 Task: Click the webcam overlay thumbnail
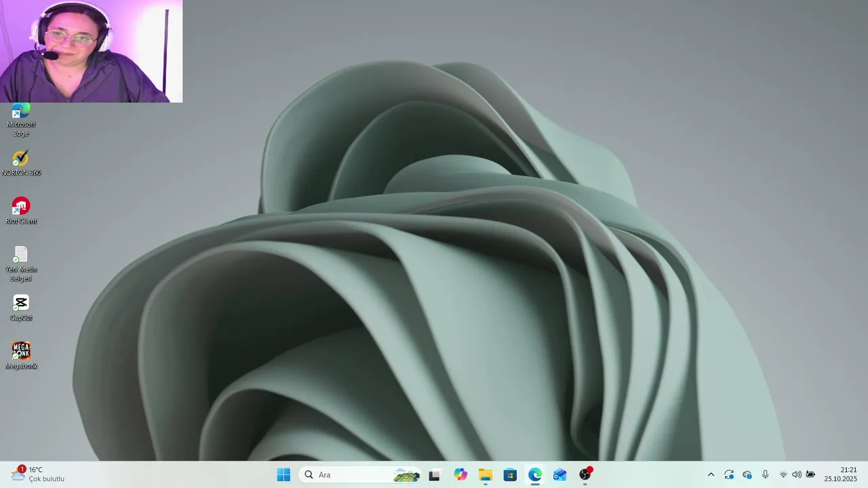(91, 52)
